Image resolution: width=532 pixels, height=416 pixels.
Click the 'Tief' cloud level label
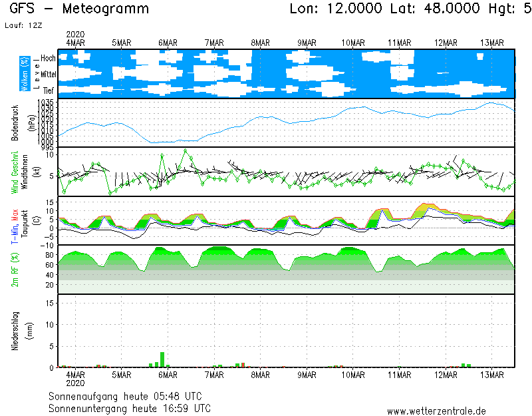pos(49,91)
